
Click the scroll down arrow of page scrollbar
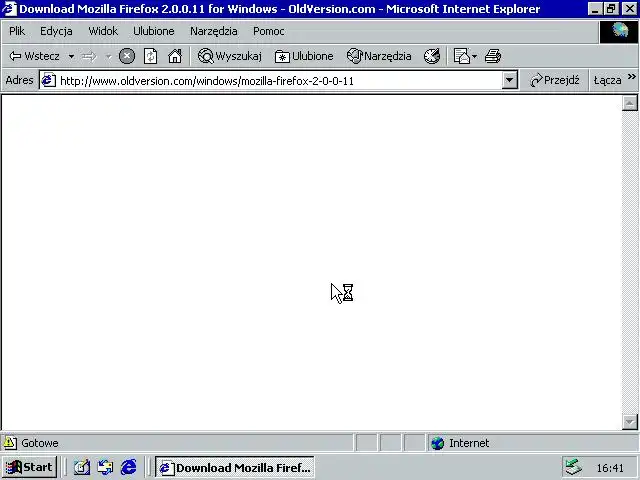(629, 422)
